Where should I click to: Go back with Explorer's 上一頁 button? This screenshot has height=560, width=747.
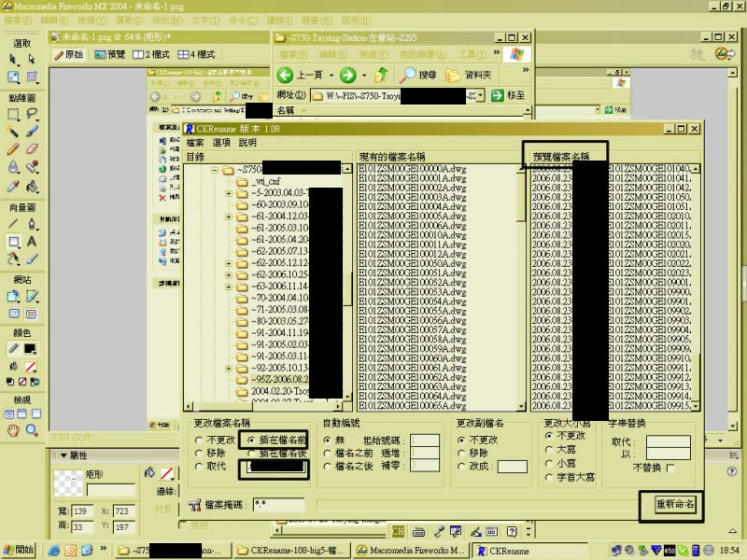tap(300, 75)
